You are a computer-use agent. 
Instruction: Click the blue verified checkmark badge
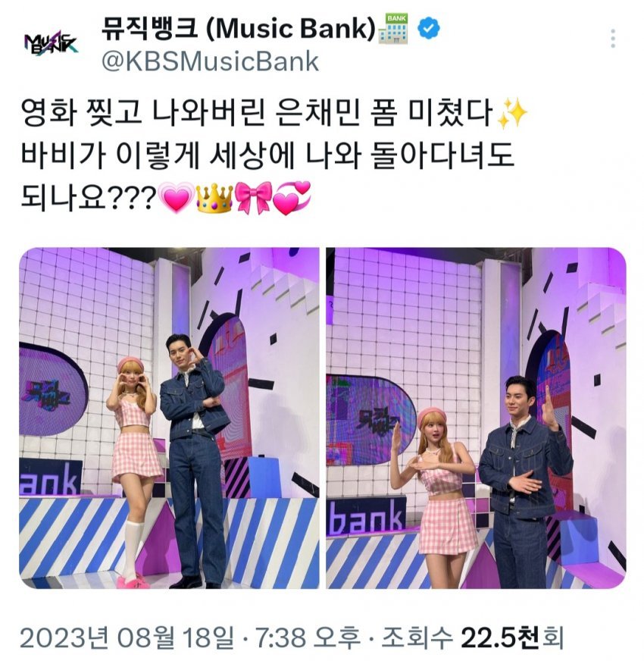click(430, 29)
